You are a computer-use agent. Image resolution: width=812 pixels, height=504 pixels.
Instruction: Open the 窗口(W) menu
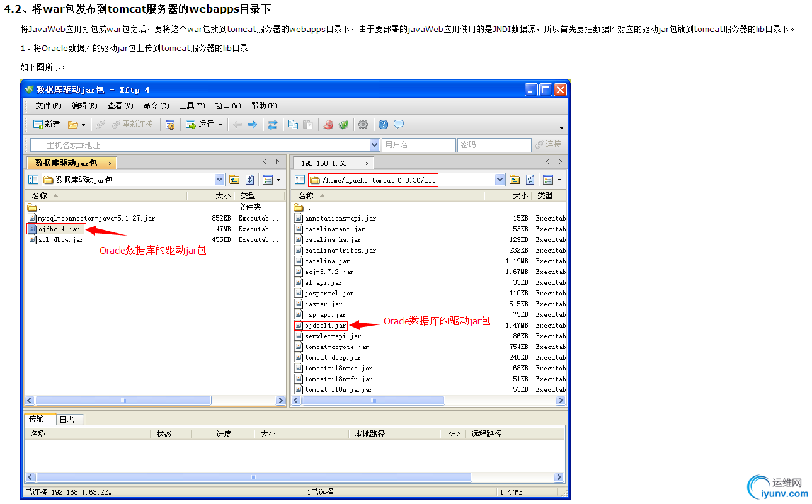[228, 106]
